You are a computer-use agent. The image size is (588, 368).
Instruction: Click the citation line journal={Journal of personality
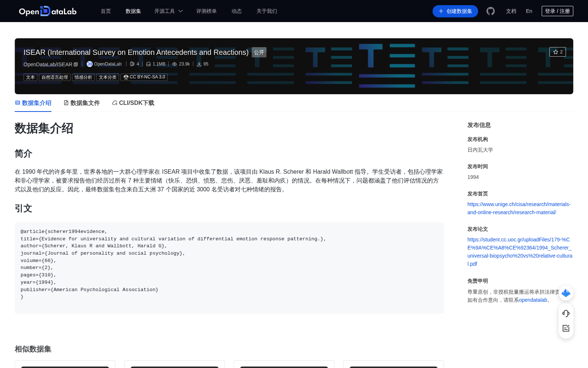[103, 253]
